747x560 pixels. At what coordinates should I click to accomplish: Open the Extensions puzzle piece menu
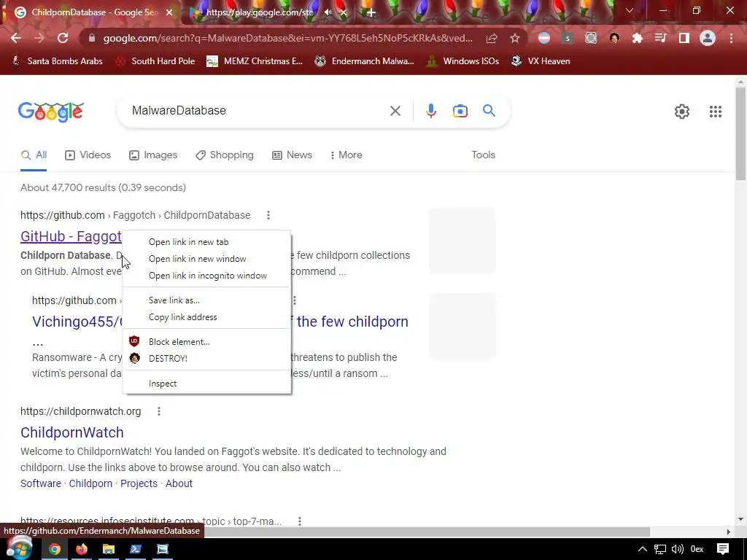pyautogui.click(x=637, y=38)
